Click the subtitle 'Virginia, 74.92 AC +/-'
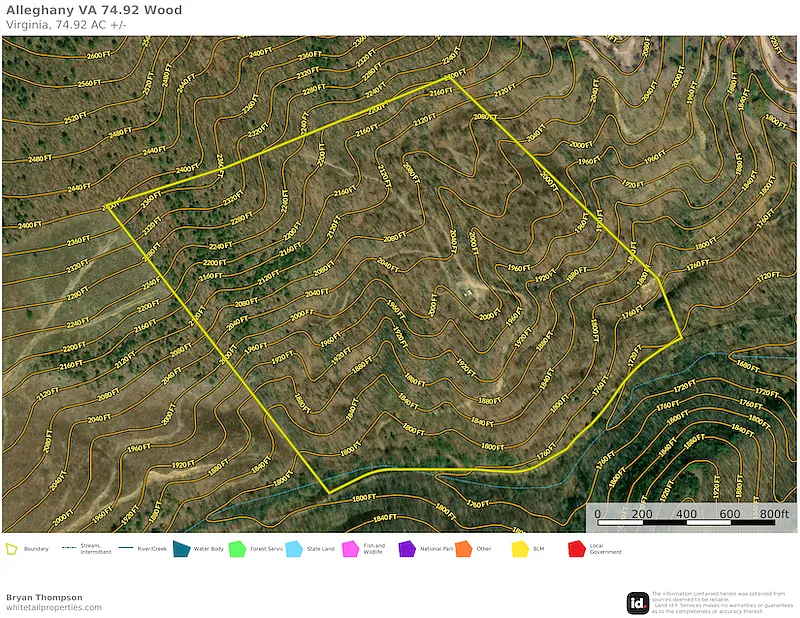The width and height of the screenshot is (800, 618). (66, 24)
